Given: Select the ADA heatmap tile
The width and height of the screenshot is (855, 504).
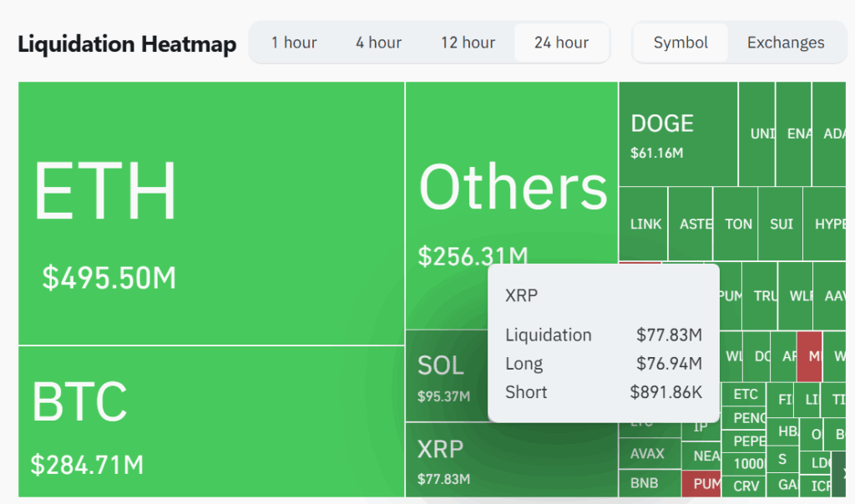Looking at the screenshot, I should pos(829,134).
